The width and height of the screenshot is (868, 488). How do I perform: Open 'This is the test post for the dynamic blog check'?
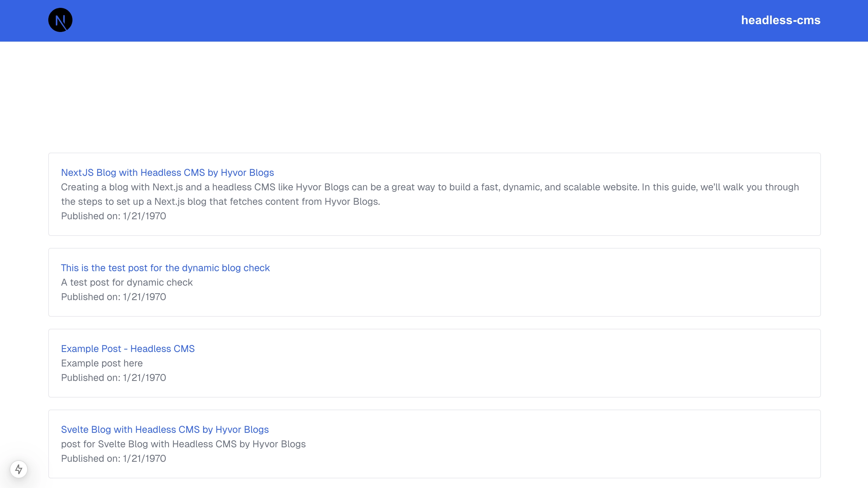point(165,268)
